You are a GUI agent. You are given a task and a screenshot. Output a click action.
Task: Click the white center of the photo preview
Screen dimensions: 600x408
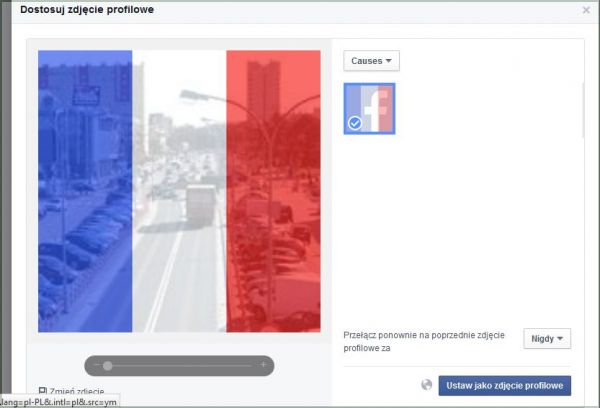tap(179, 190)
